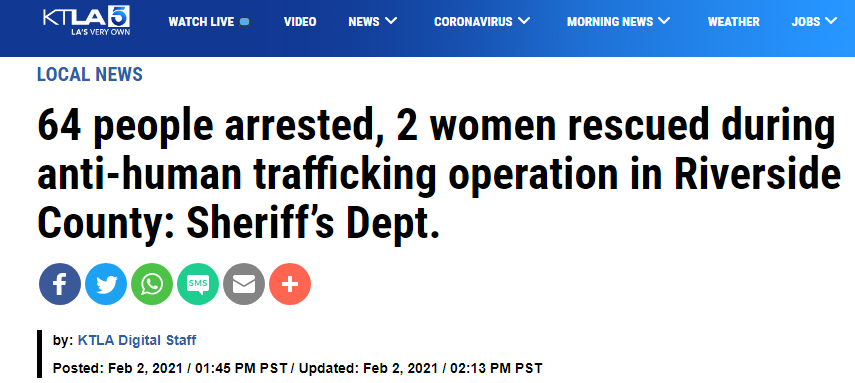This screenshot has width=855, height=383.
Task: Share via WhatsApp icon
Action: click(152, 284)
